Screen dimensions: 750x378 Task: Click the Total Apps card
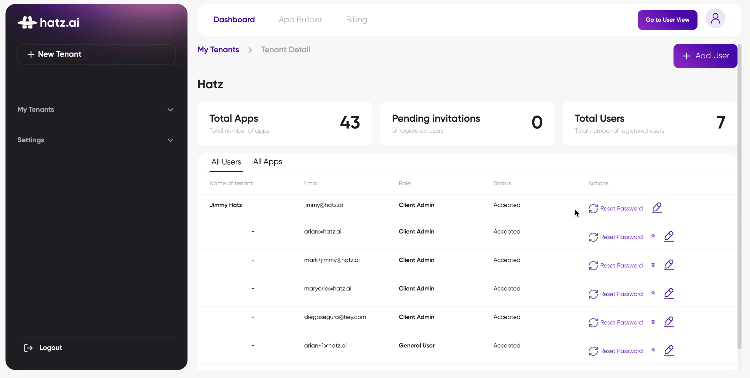(285, 123)
